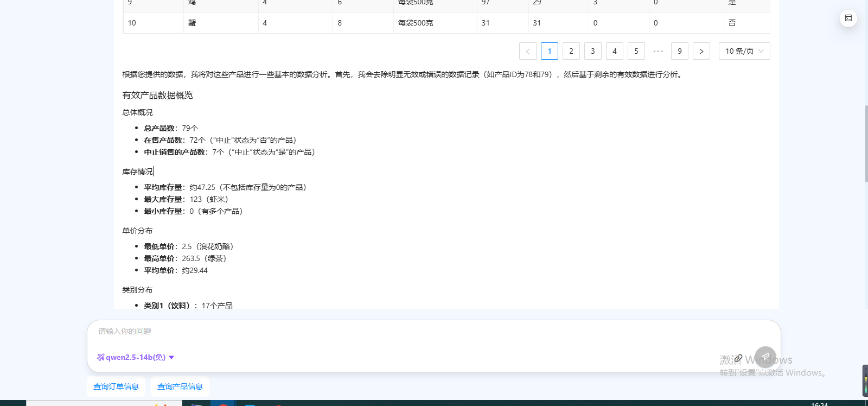Open the floating console panel icon
Image resolution: width=868 pixels, height=406 pixels.
coord(848,18)
